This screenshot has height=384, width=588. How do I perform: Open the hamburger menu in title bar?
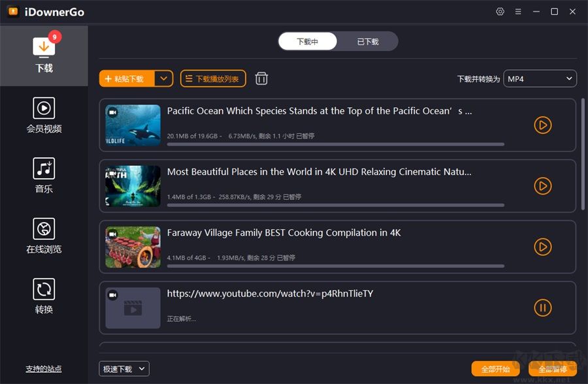(x=518, y=12)
